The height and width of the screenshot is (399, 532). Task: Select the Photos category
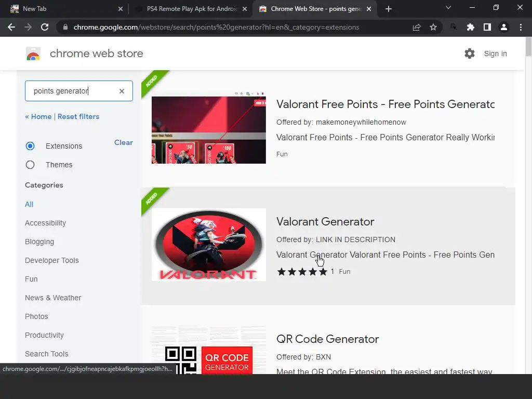(36, 316)
